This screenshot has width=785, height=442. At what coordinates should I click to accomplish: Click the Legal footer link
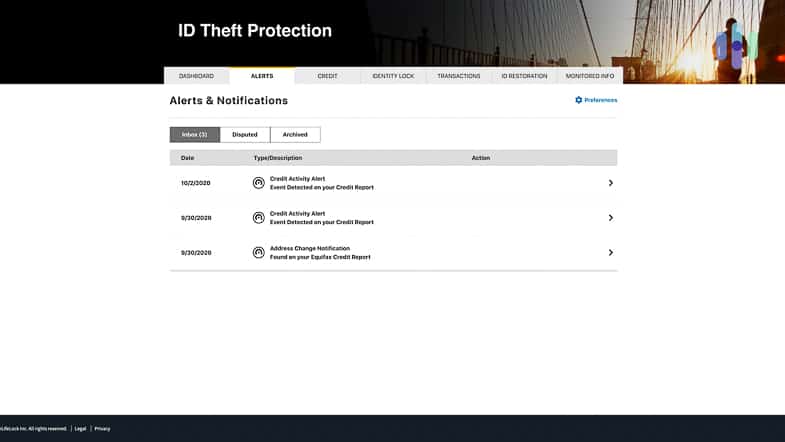(x=81, y=428)
